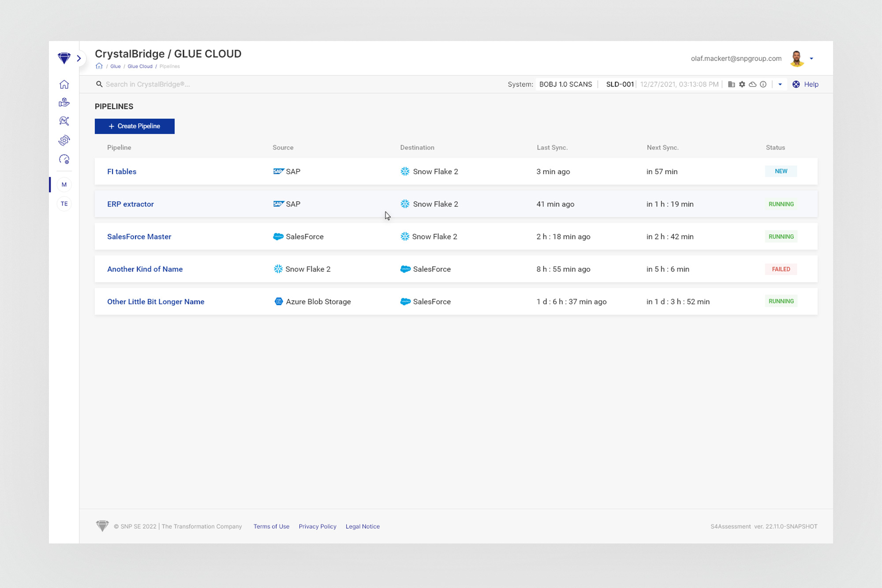Click the hand-holding-box sidebar icon
Viewport: 882px width, 588px height.
click(x=64, y=103)
